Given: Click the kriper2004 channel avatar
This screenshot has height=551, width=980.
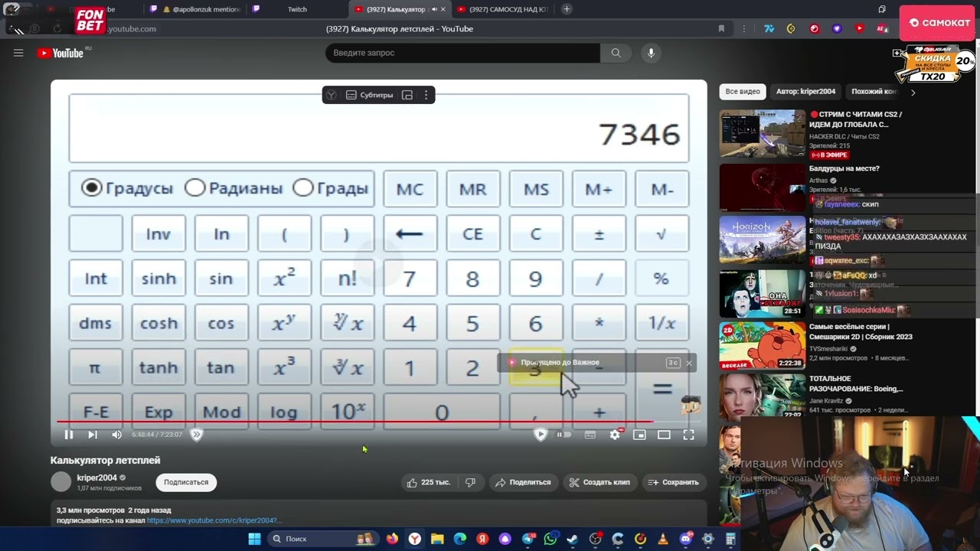Looking at the screenshot, I should pyautogui.click(x=60, y=481).
